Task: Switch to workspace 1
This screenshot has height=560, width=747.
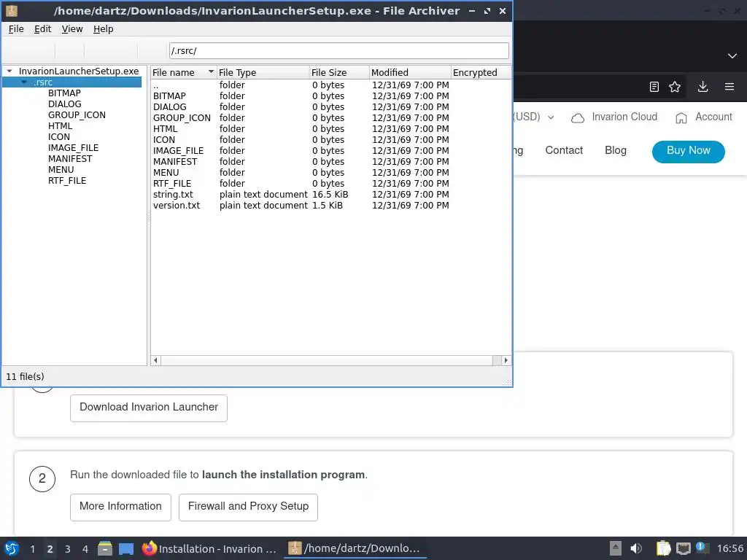Action: tap(32, 548)
